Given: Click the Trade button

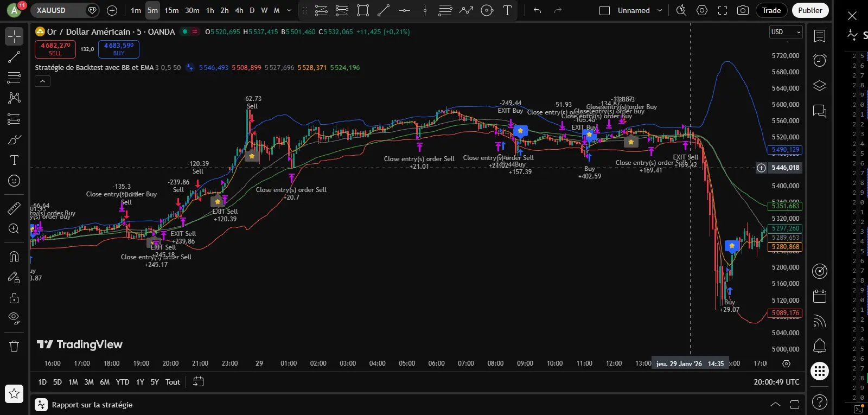Looking at the screenshot, I should (x=771, y=10).
